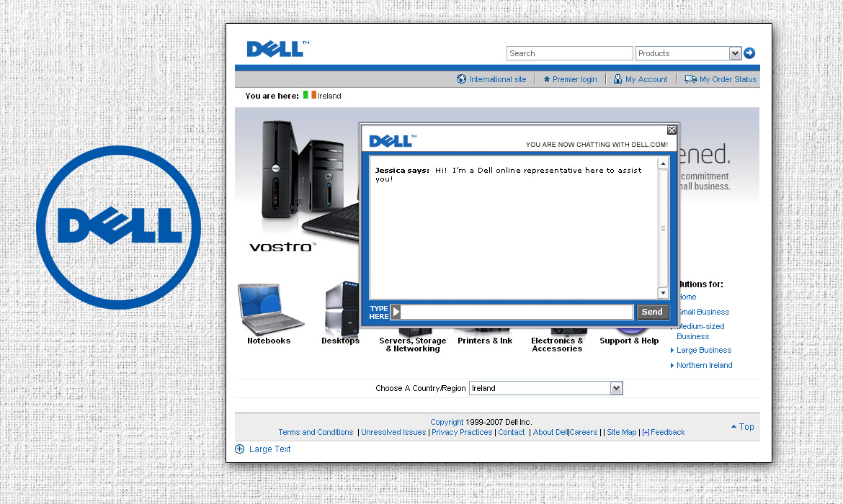The image size is (843, 504).
Task: Open Terms and Conditions link
Action: click(x=316, y=432)
